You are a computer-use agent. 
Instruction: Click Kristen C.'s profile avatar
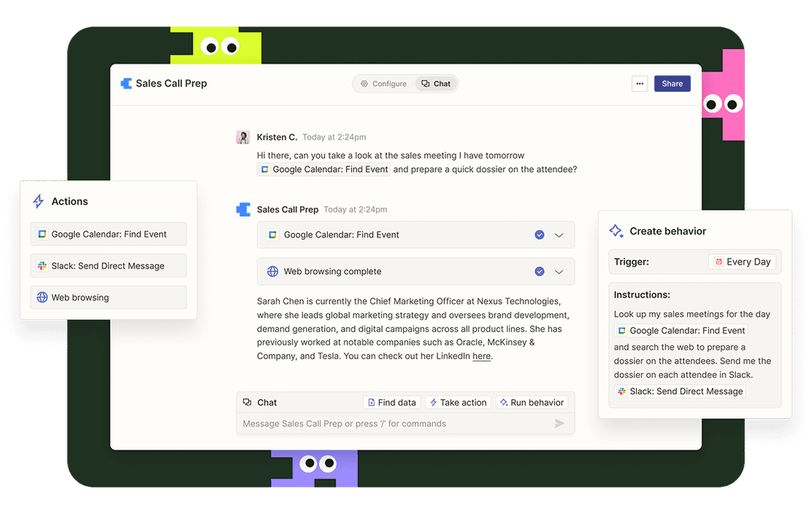pos(243,137)
